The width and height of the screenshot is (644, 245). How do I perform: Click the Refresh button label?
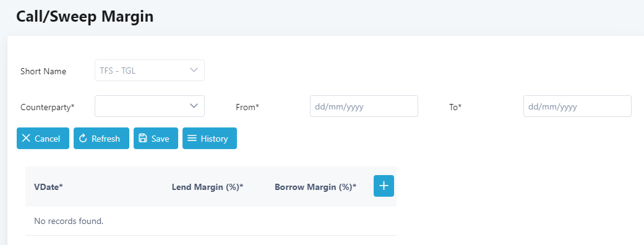[106, 139]
